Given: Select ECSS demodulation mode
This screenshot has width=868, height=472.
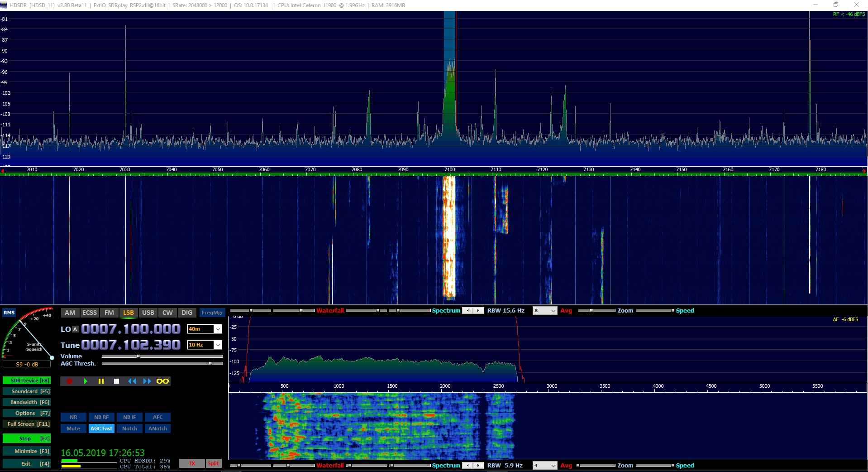Looking at the screenshot, I should click(90, 313).
